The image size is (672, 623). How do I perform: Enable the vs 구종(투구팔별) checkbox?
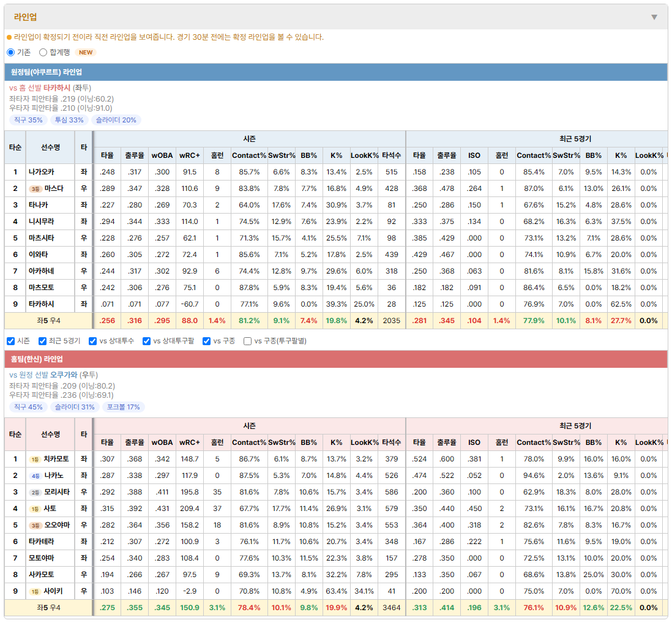[247, 341]
